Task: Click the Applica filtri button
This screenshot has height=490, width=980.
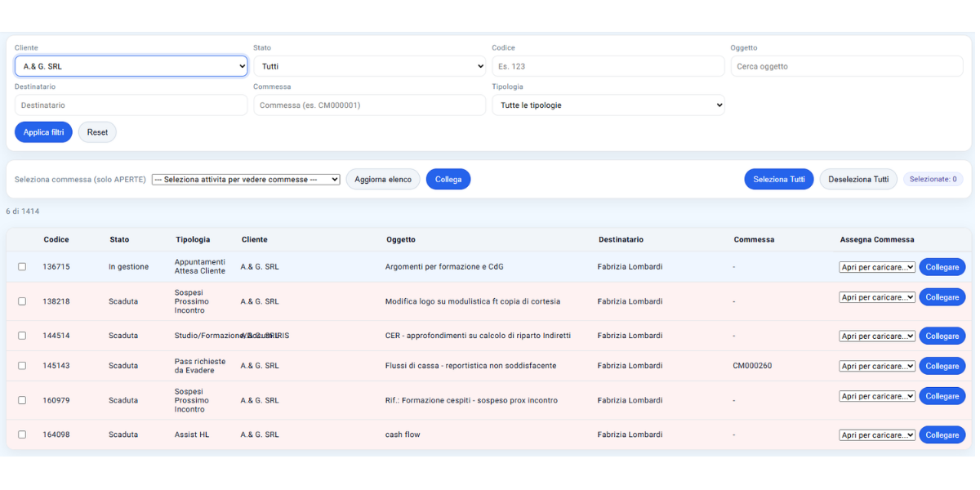Action: click(43, 132)
